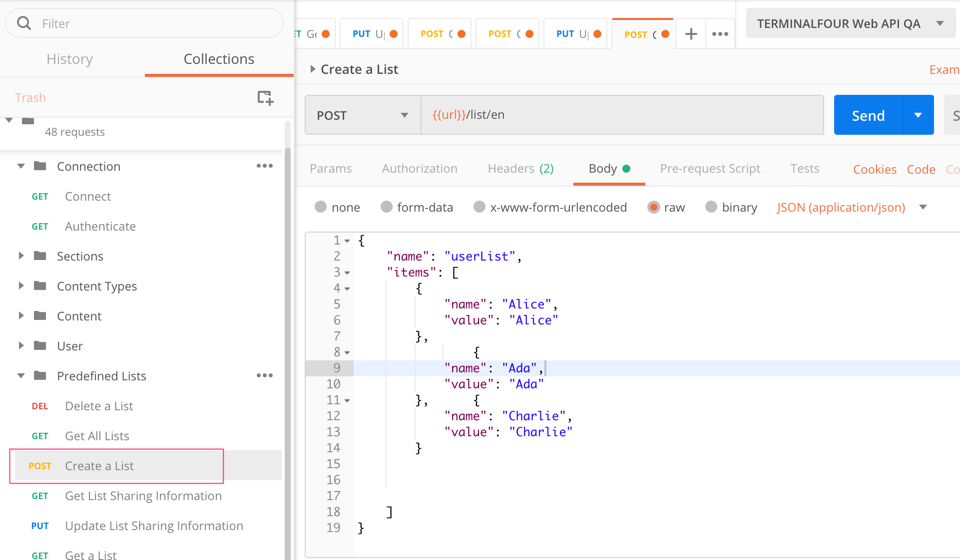Open the TERMINALFOUR Web API QA environment dropdown
Viewport: 960px width, 560px height.
click(849, 23)
